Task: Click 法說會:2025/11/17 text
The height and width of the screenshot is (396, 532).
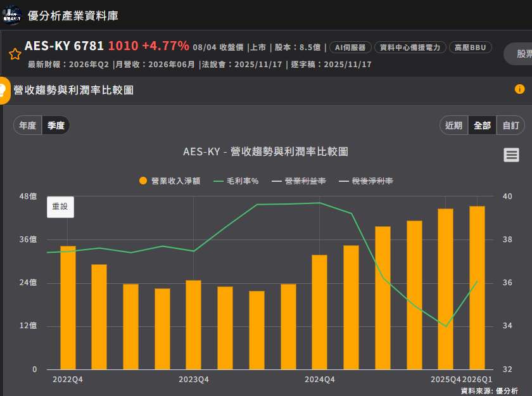Action: [242, 65]
